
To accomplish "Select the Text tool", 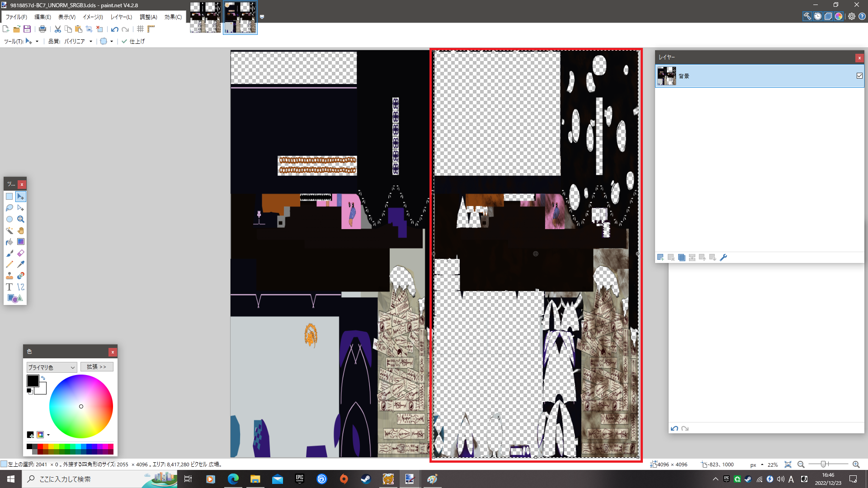I will (9, 287).
